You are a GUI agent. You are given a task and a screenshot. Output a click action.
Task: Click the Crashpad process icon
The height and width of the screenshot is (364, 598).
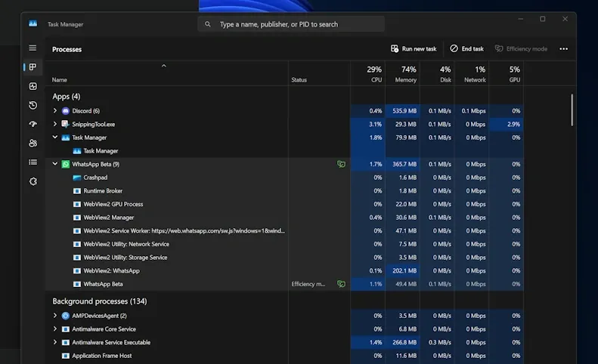[x=77, y=177]
